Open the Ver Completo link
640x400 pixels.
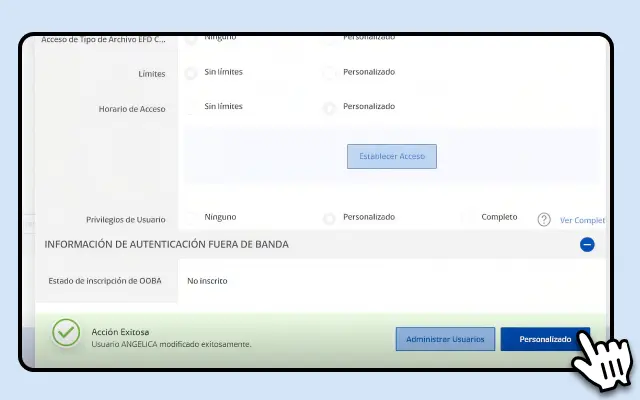(x=582, y=220)
